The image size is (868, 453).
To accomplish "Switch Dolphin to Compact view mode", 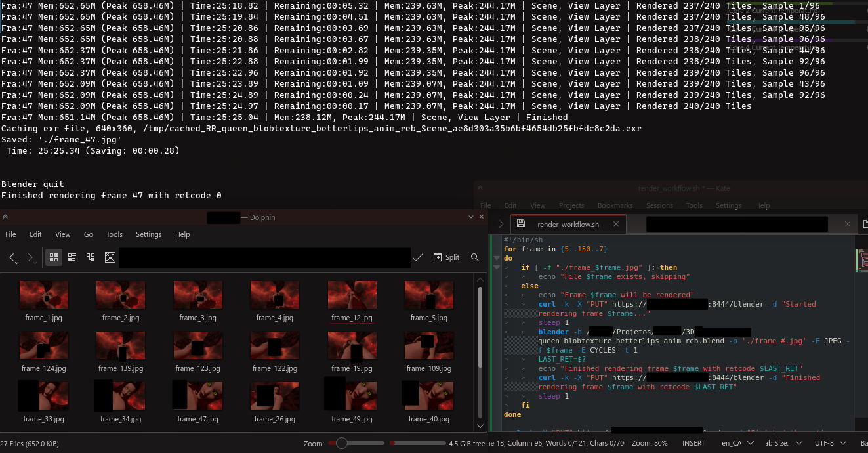I will [x=72, y=257].
